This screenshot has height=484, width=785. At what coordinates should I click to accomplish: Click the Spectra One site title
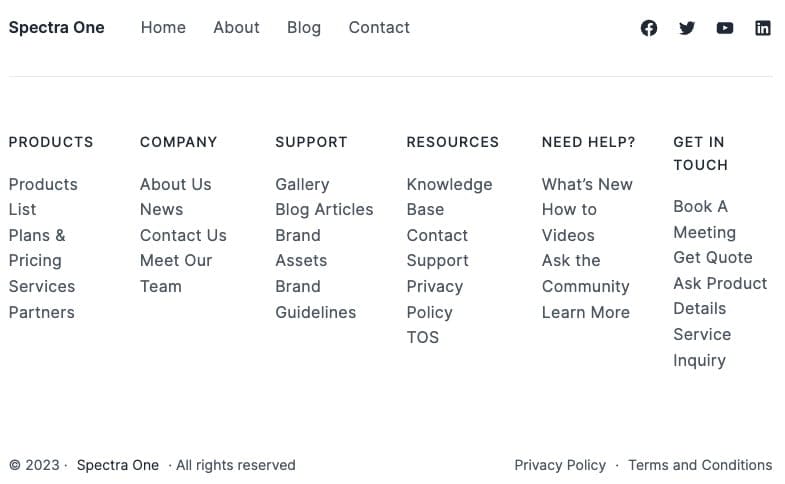coord(56,28)
